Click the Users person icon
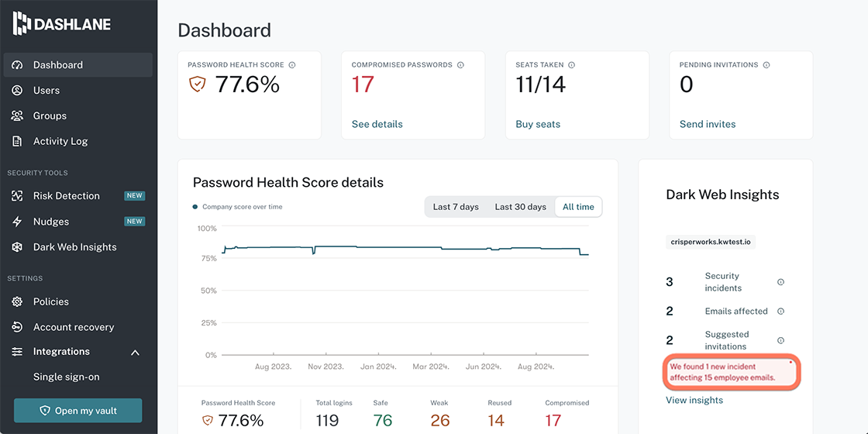This screenshot has height=434, width=868. (17, 90)
